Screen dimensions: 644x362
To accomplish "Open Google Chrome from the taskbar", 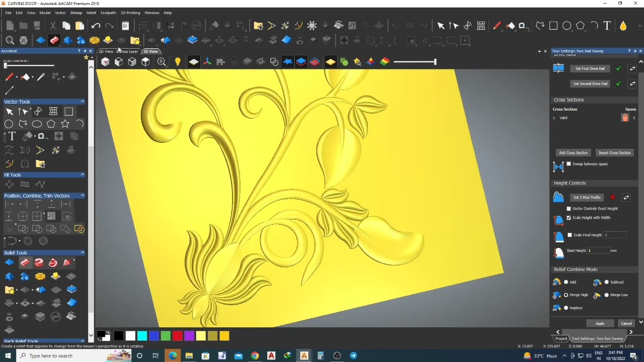I will (x=255, y=356).
